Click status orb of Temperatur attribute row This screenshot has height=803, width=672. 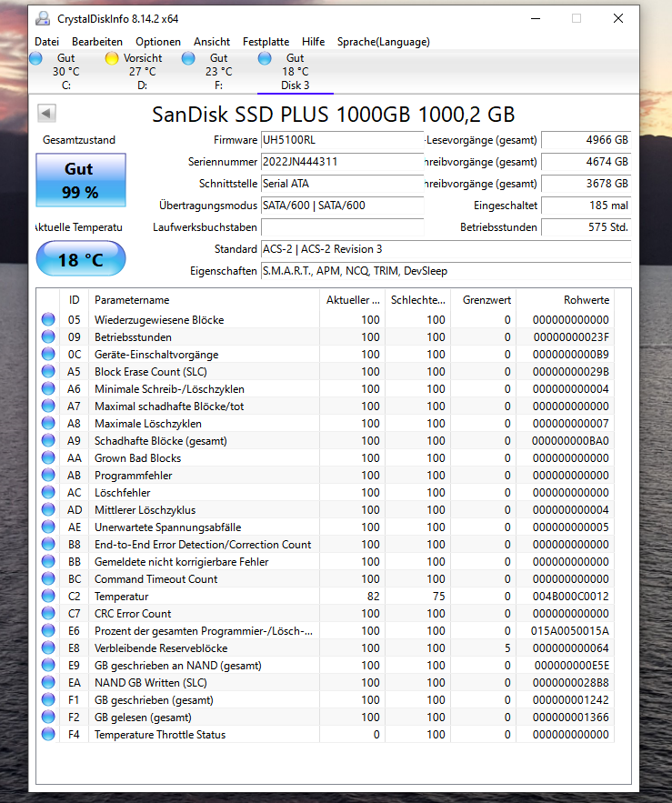(x=48, y=596)
